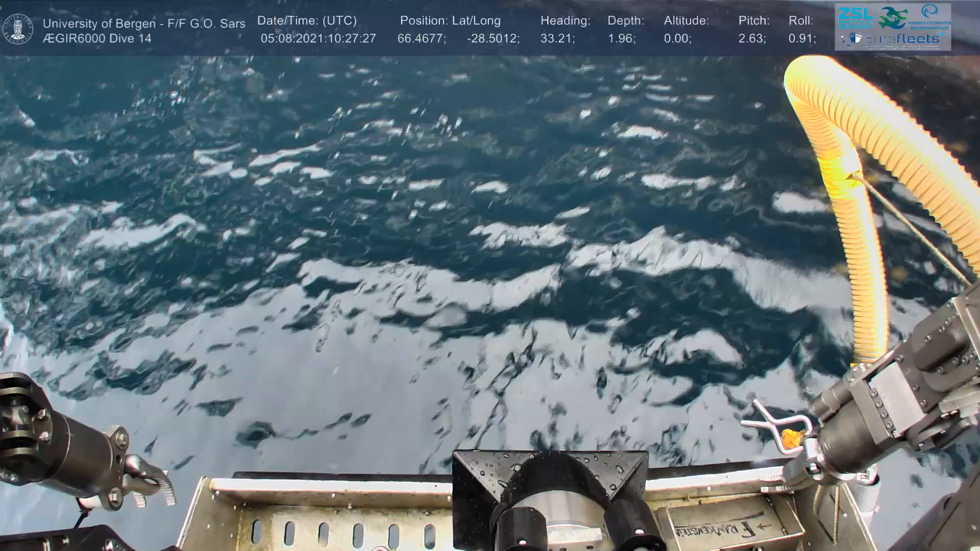
Task: Click the University of Bergen owl seal
Action: tap(18, 29)
